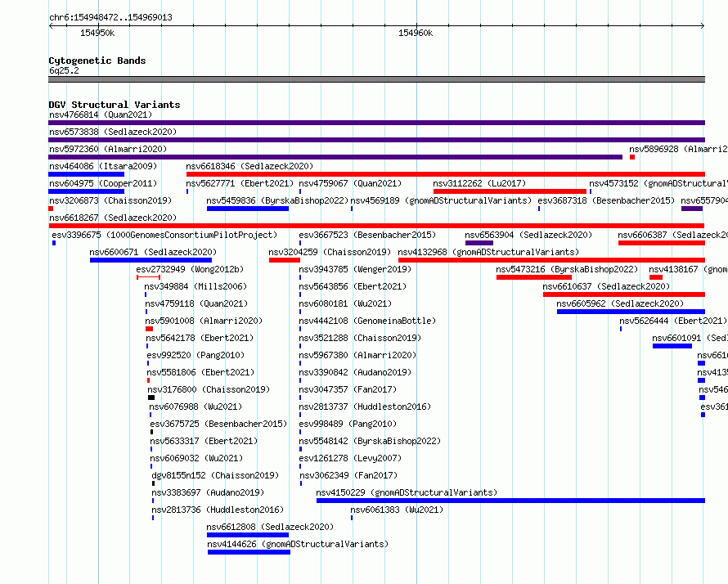Click the 6q25.2 cytogenetic band bar
Viewport: 728px width, 584px height.
pos(376,79)
